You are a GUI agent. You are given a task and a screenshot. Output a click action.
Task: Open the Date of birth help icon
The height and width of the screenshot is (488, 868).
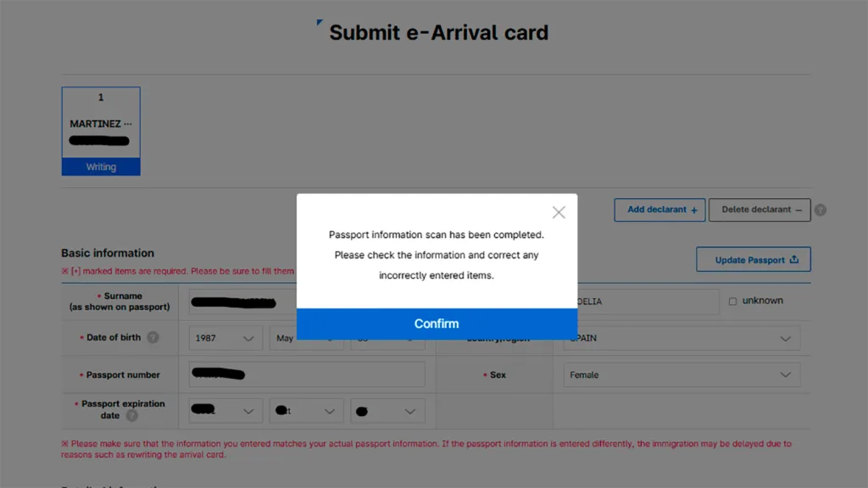coord(153,337)
